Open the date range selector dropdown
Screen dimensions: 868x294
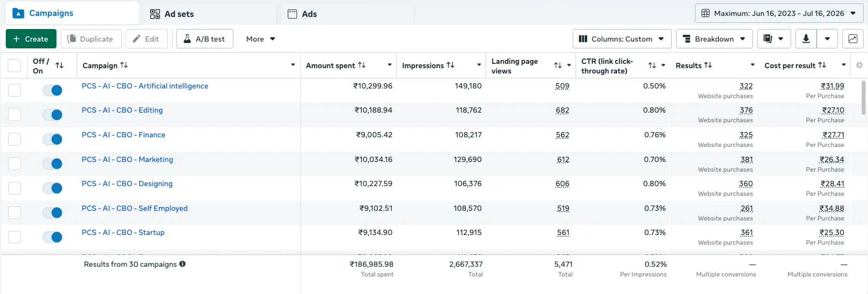tap(779, 13)
